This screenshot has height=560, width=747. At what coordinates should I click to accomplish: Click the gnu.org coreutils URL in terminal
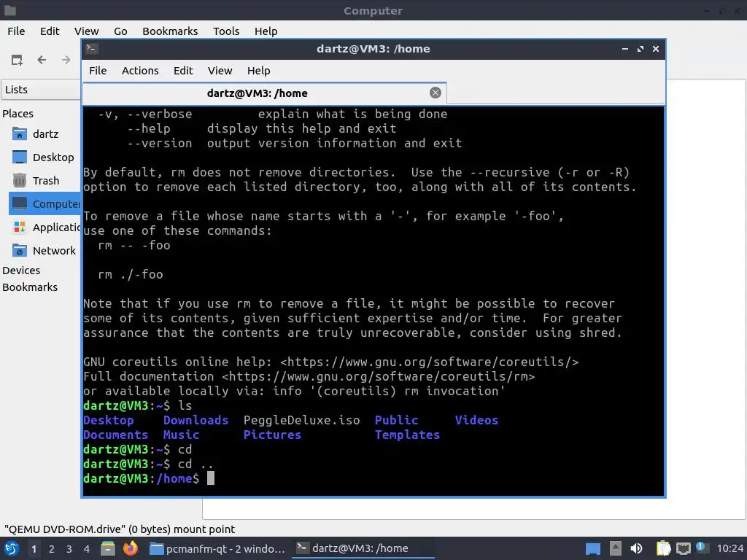click(x=429, y=362)
